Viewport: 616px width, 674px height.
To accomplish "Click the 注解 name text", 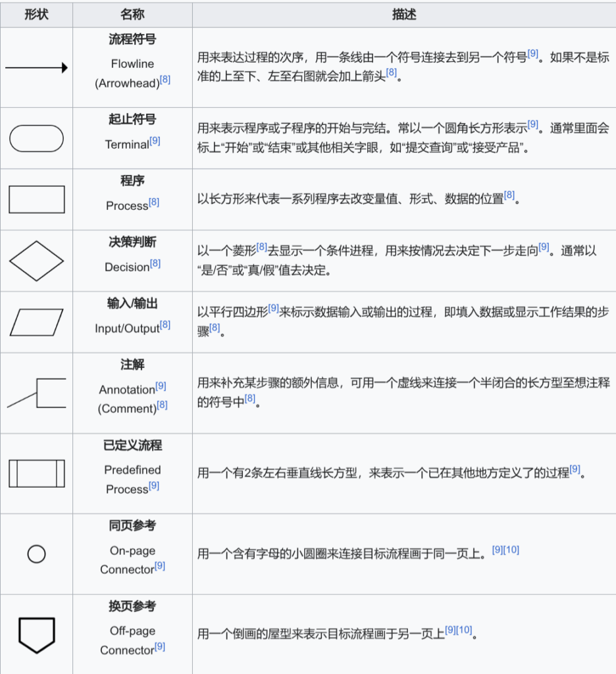I will tap(132, 365).
